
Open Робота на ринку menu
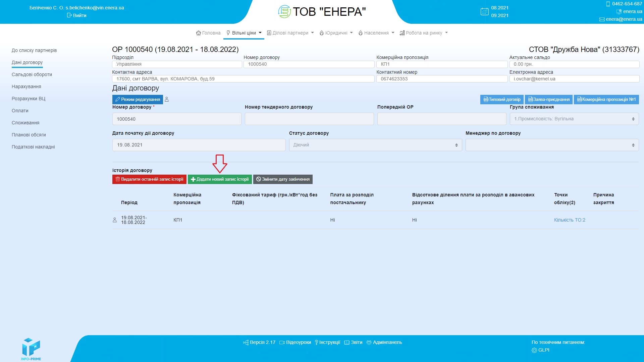423,33
